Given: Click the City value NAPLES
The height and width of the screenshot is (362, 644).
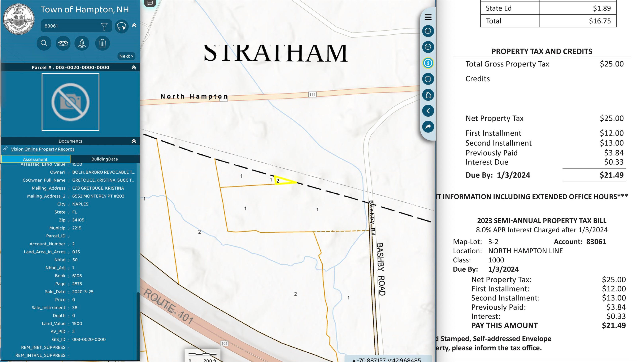Looking at the screenshot, I should click(x=80, y=204).
